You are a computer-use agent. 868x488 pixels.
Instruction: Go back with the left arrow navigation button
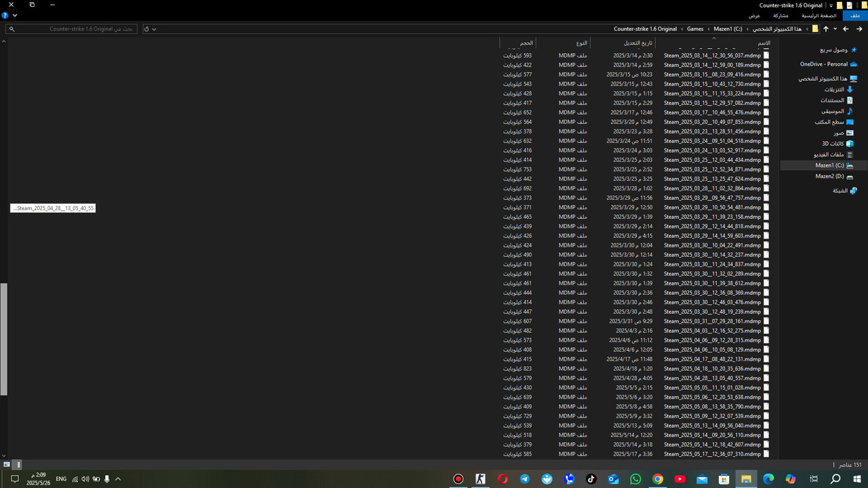point(846,29)
